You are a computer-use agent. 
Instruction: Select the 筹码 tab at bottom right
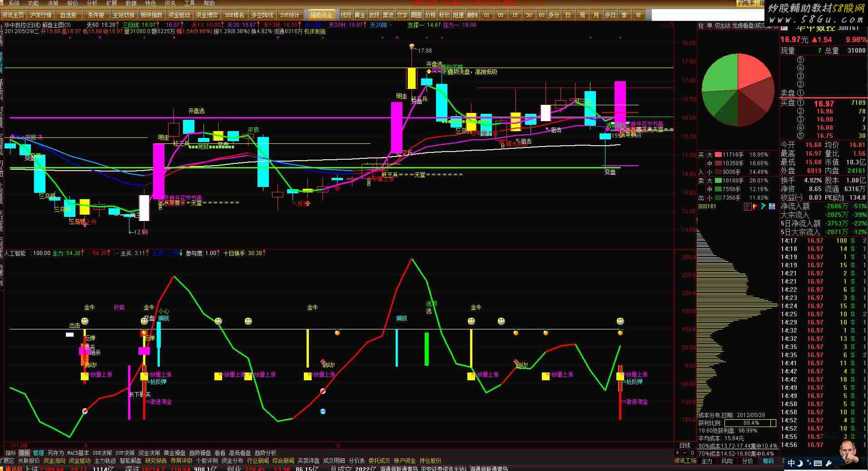pos(768,461)
